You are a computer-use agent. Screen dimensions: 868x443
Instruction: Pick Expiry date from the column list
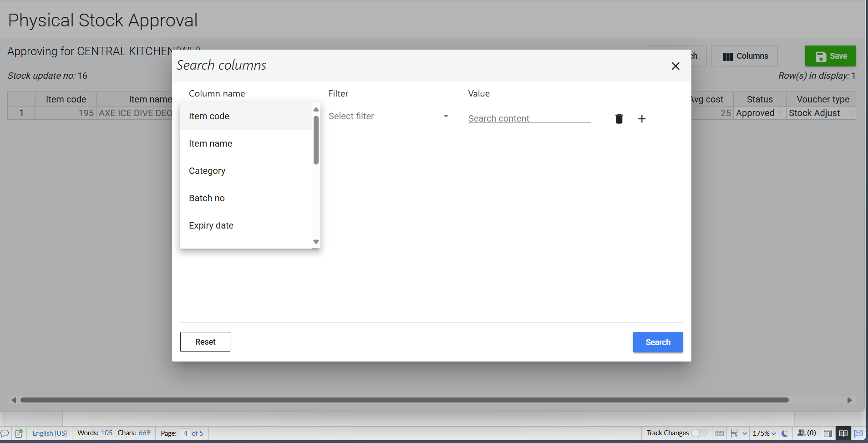coord(246,225)
